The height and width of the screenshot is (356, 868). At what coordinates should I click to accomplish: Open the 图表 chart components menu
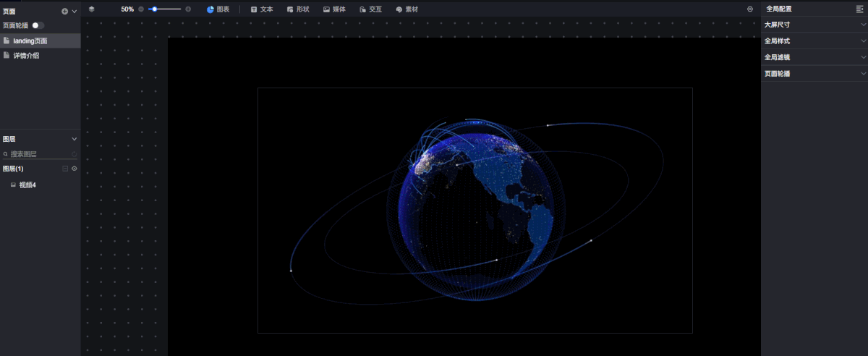[218, 9]
